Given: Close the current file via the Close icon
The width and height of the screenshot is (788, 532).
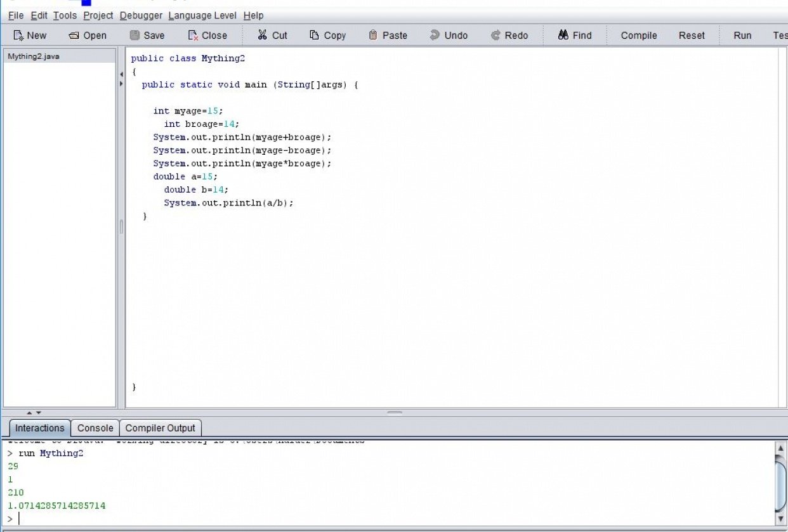Looking at the screenshot, I should (194, 36).
